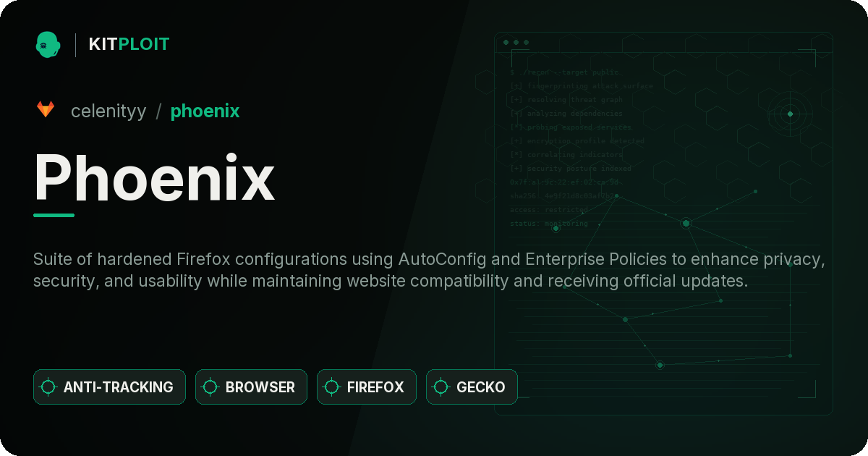This screenshot has width=868, height=456.
Task: Click the large Phoenix title
Action: [154, 178]
